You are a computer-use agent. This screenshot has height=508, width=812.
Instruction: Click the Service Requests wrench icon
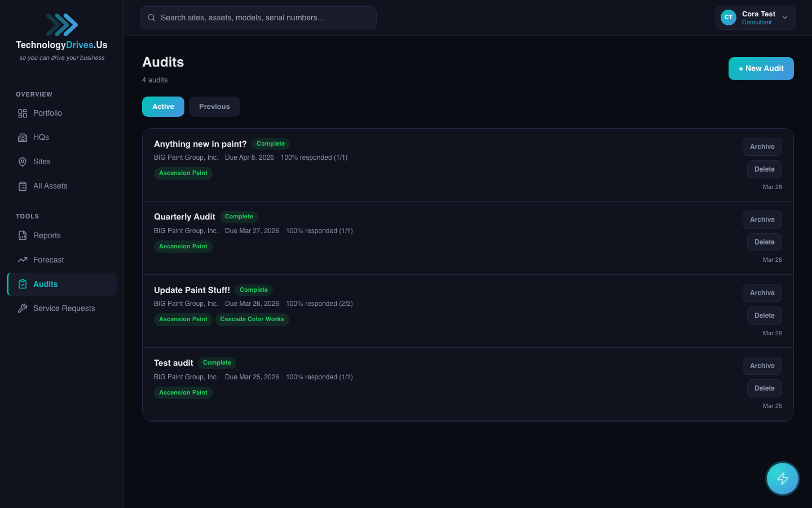point(23,309)
